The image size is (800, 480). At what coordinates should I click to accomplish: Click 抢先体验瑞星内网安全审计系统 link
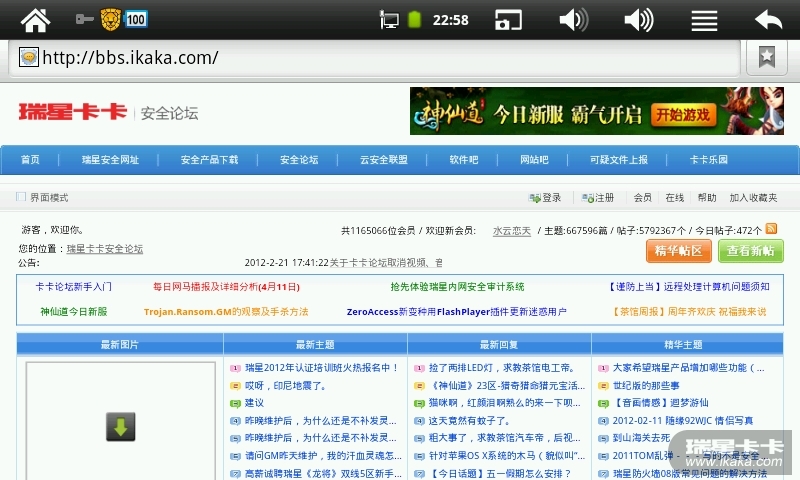(x=457, y=287)
